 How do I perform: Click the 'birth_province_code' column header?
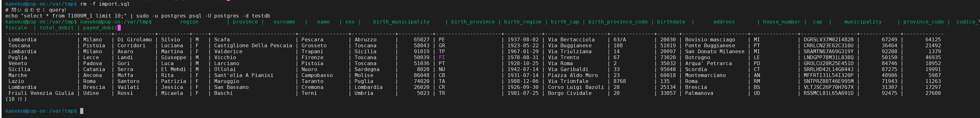(x=618, y=22)
